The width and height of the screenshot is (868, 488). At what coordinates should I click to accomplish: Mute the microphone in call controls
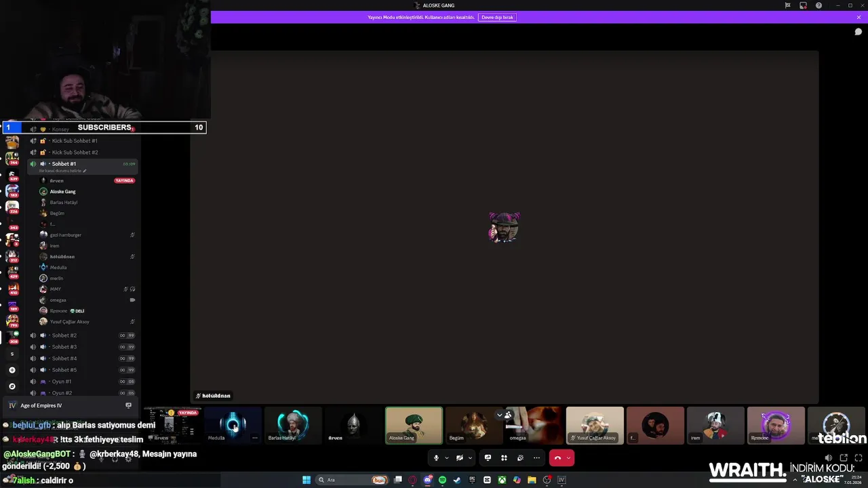click(436, 457)
